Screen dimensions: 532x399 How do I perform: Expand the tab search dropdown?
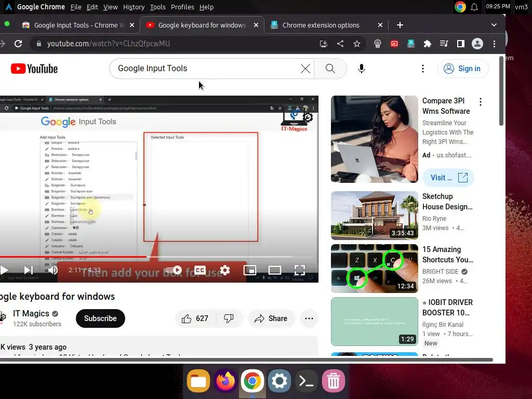[x=494, y=25]
